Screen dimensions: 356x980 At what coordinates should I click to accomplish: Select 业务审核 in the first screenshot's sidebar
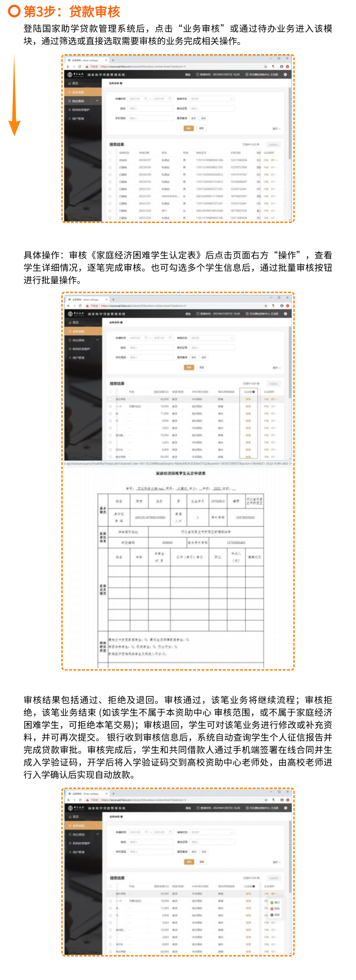[x=83, y=92]
